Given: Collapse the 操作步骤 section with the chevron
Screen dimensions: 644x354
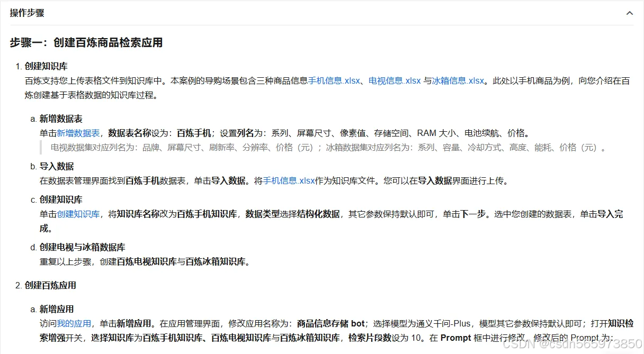Looking at the screenshot, I should tap(629, 13).
